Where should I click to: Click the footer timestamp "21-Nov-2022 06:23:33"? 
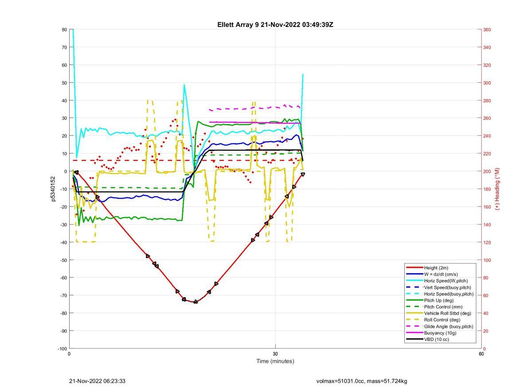[x=98, y=381]
